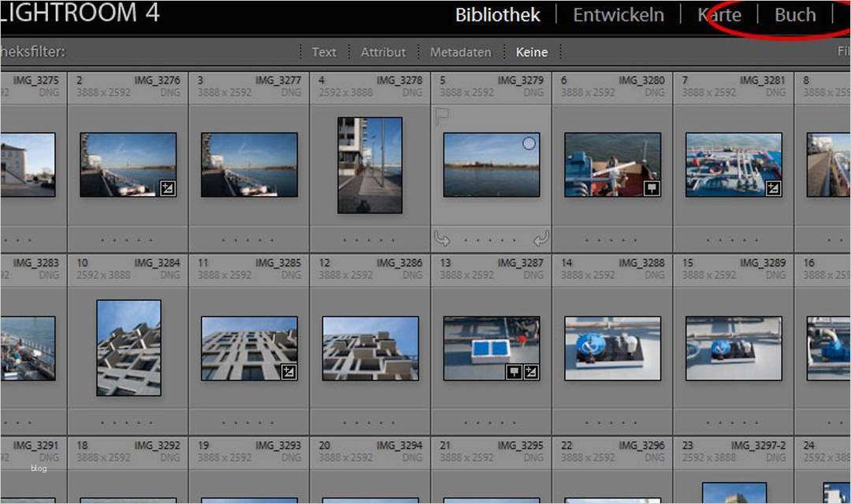851x504 pixels.
Task: Toggle the flag icon on IMG_3279
Action: 442,116
